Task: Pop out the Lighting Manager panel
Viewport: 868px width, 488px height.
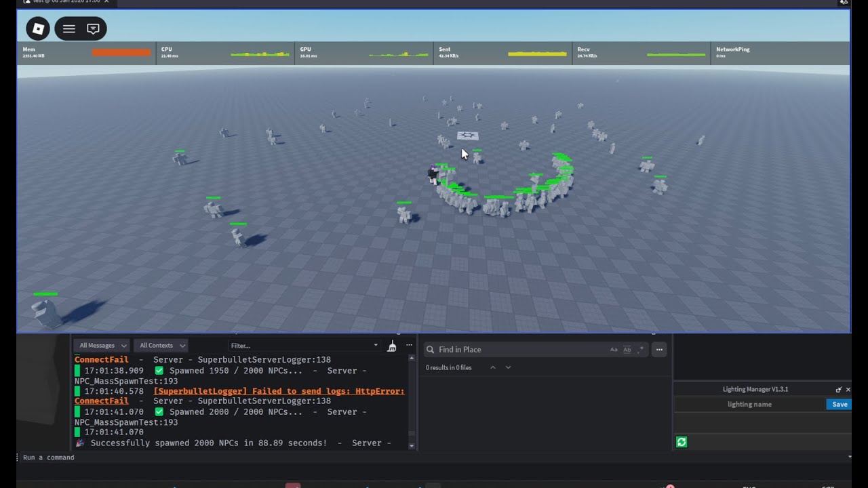Action: tap(839, 390)
